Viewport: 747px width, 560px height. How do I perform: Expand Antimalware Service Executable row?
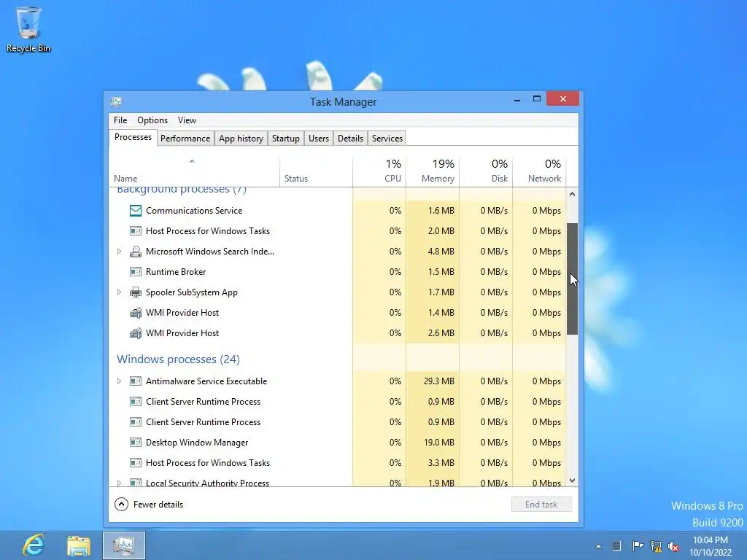[119, 381]
